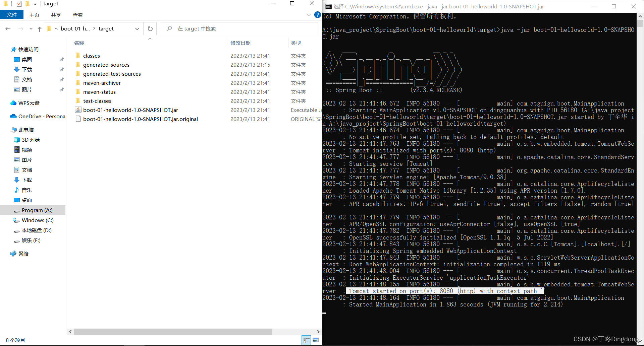Viewport: 644px width, 346px height.
Task: Open 网络 in navigation pane
Action: point(23,254)
